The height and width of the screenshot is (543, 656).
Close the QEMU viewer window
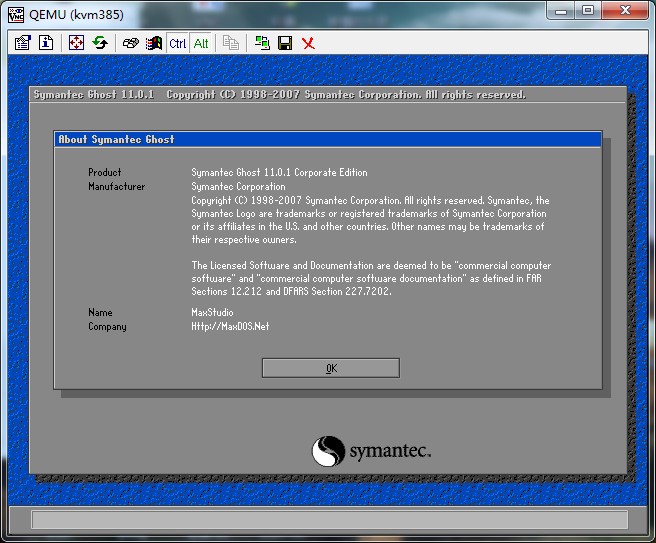625,11
